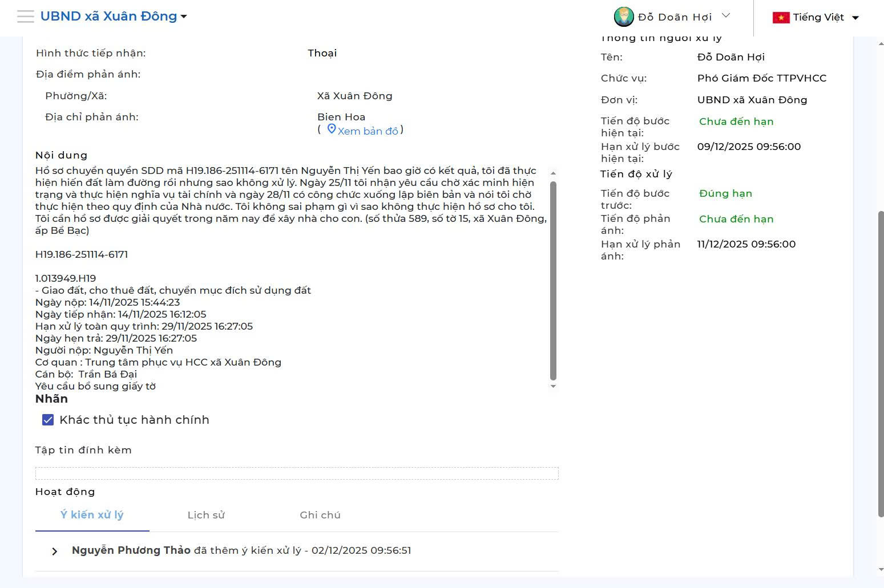This screenshot has height=588, width=884.
Task: Click the deadline value 11/12/2025 09:56:00
Action: click(x=746, y=244)
